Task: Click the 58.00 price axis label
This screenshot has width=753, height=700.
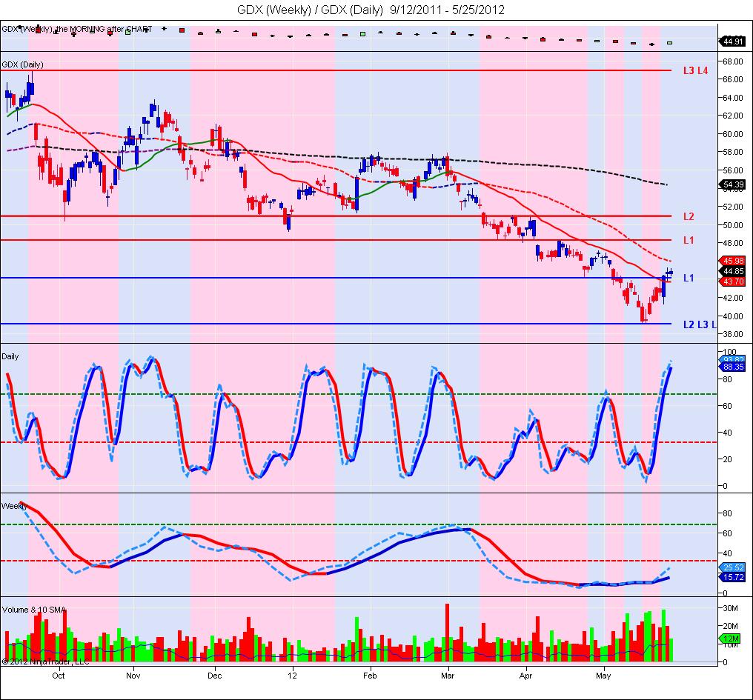Action: 733,152
